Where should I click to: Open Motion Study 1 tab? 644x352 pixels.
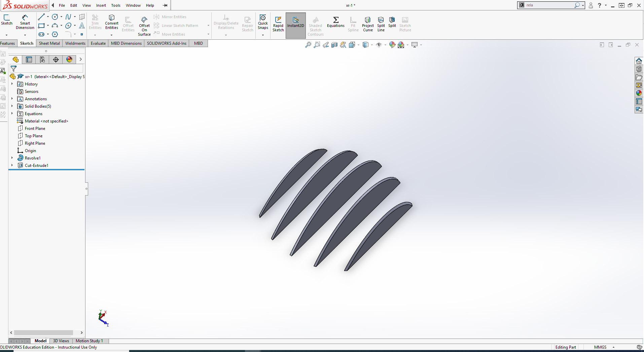point(89,341)
